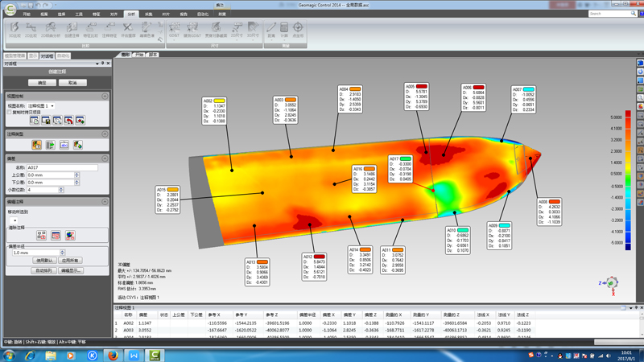Viewport: 644px width, 362px height.
Task: Click the 取消 (Cancel) button
Action: coord(72,83)
